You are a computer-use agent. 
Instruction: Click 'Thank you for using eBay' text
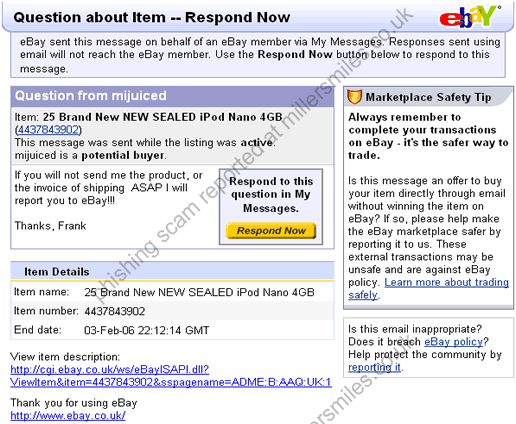74,403
